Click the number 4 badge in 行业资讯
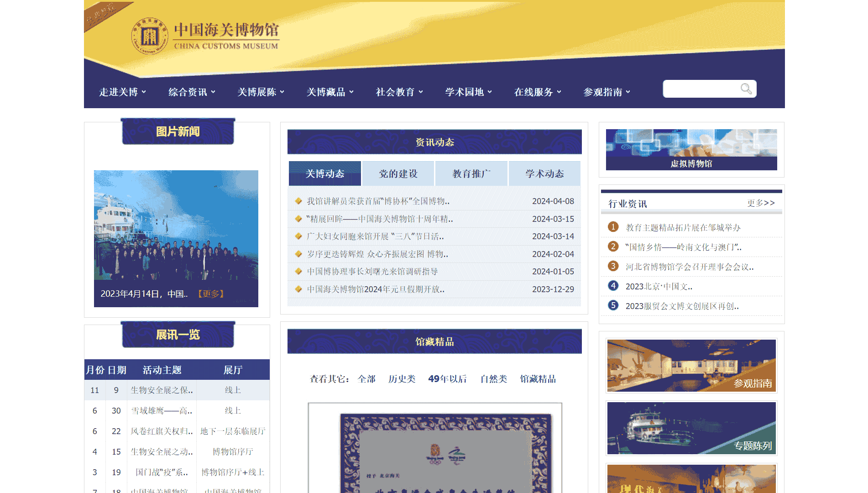 (x=613, y=286)
